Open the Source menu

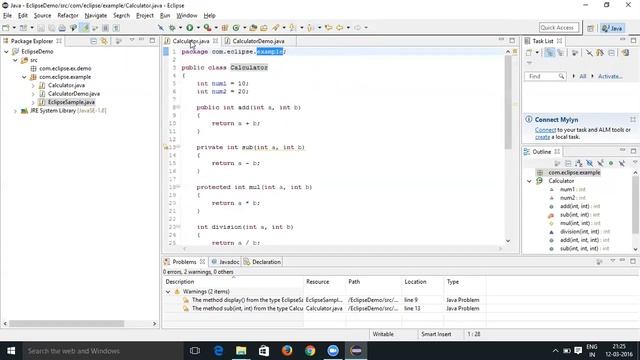42,16
